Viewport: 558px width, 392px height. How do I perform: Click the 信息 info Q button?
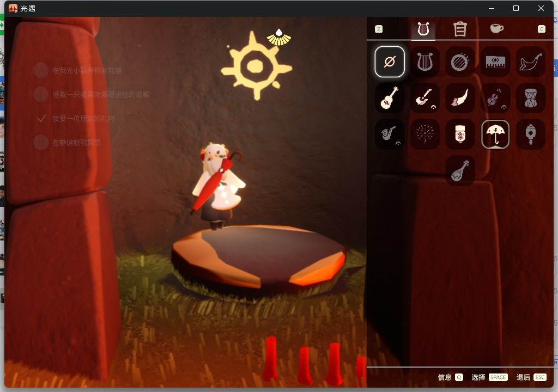450,377
